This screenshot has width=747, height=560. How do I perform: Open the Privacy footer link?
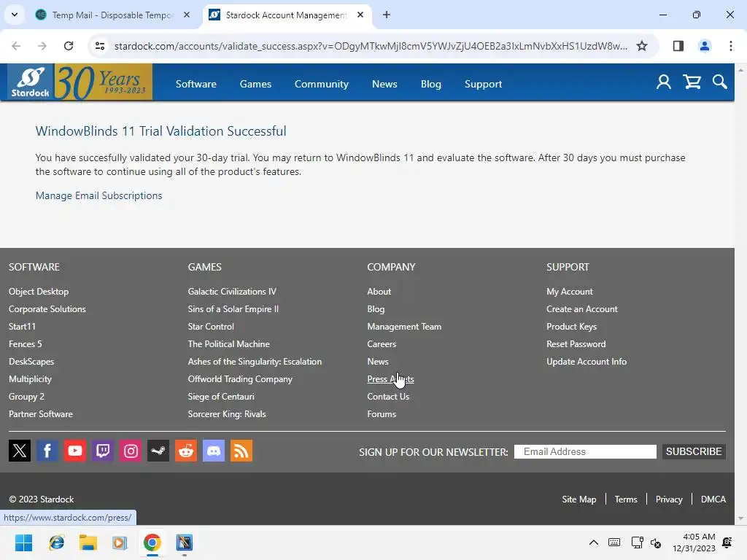tap(669, 499)
